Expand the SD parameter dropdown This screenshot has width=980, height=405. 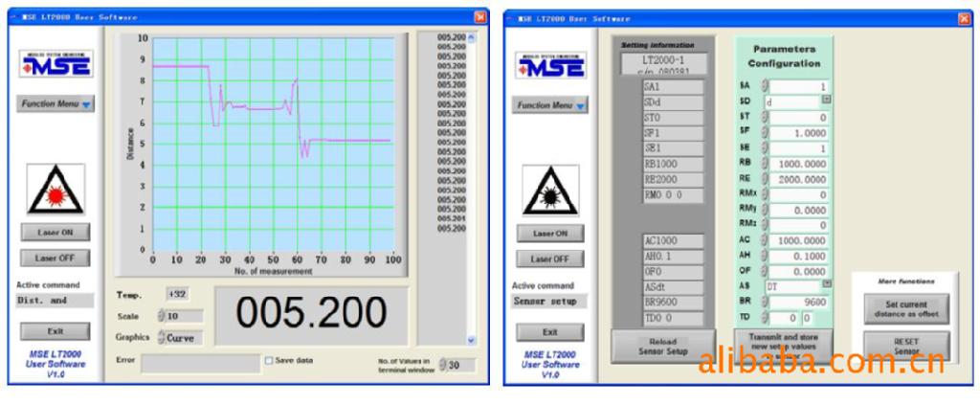click(826, 101)
